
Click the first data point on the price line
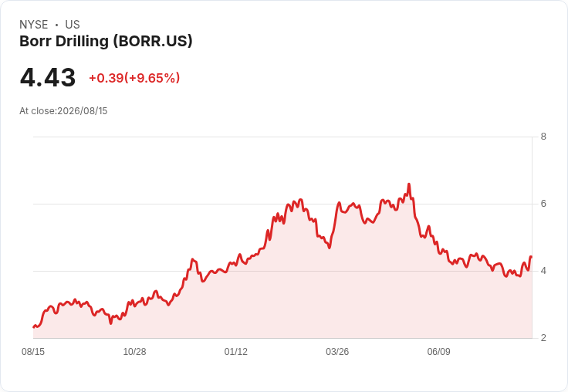pos(34,327)
